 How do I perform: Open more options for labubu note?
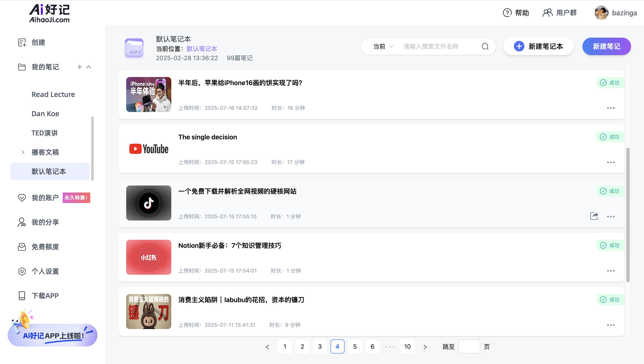click(x=611, y=325)
